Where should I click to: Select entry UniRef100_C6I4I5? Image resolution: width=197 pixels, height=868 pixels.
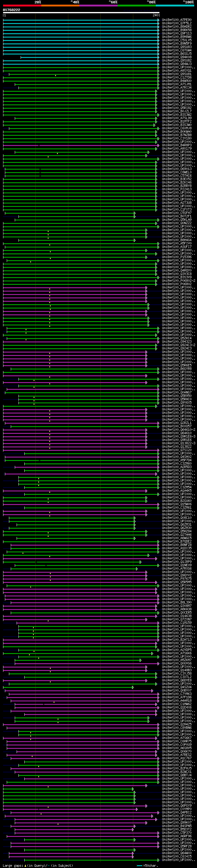point(177,857)
